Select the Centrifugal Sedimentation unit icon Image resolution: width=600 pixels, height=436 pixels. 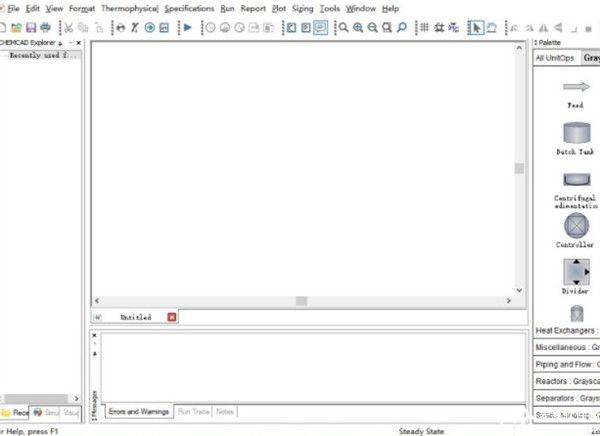tap(576, 180)
